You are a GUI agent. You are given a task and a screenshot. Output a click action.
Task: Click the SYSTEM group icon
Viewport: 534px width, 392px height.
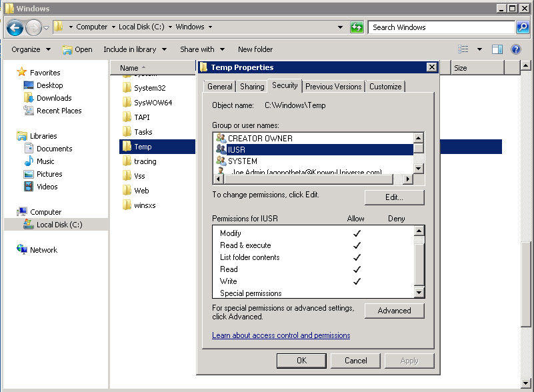[x=221, y=161]
